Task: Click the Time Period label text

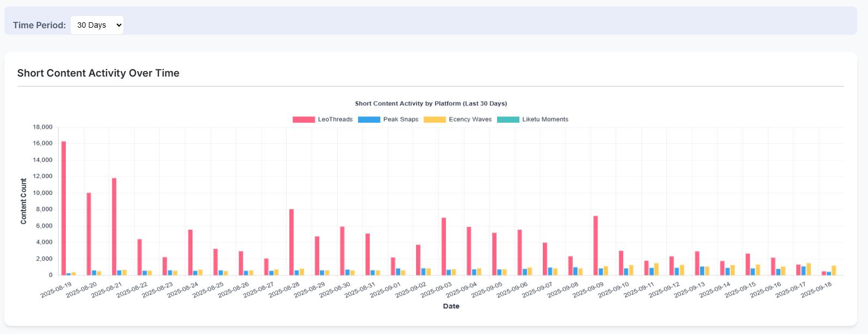Action: click(x=39, y=25)
